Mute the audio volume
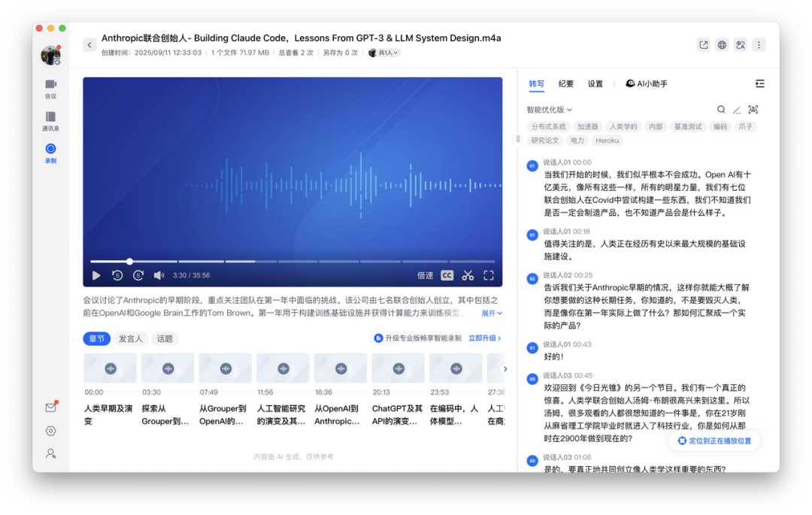812x515 pixels. 159,275
